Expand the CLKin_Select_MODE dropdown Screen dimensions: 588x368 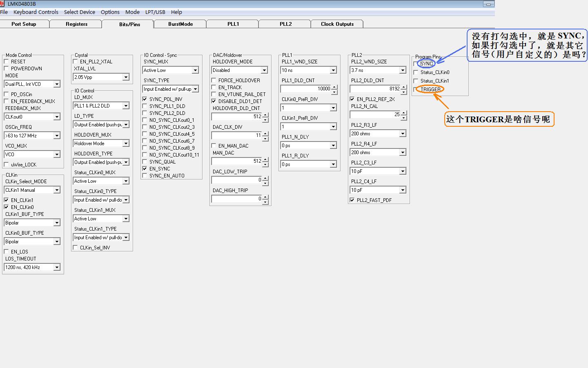(x=32, y=190)
